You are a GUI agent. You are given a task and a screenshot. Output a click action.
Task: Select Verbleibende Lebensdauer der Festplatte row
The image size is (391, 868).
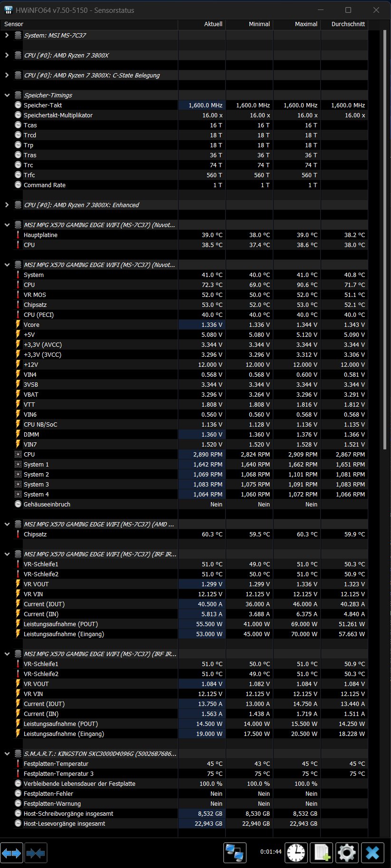coord(184,783)
